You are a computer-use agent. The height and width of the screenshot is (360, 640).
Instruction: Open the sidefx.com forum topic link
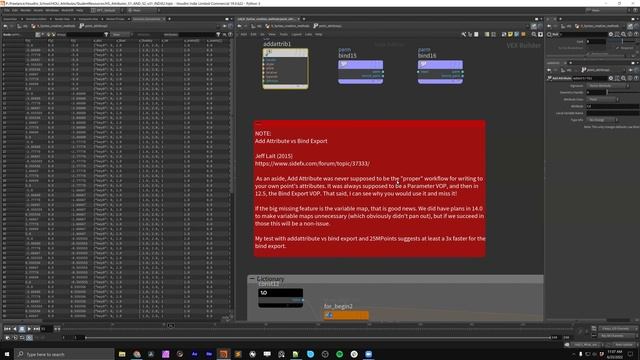point(312,164)
